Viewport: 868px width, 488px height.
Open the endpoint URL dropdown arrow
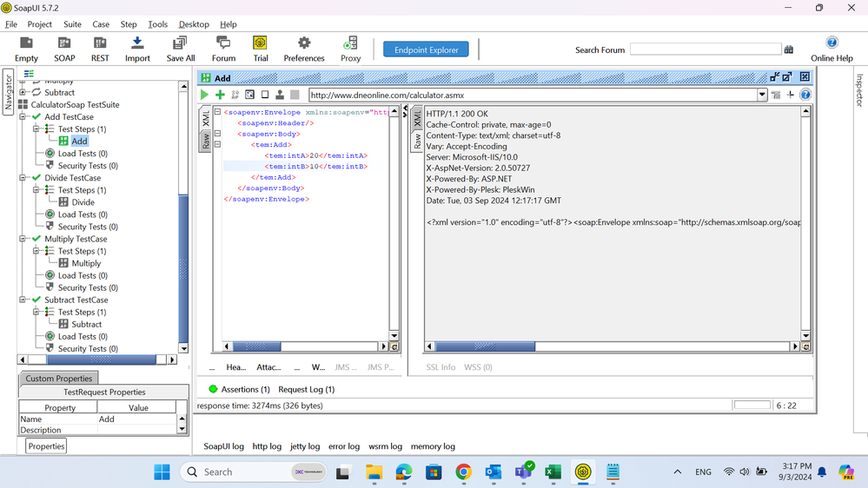(x=762, y=95)
